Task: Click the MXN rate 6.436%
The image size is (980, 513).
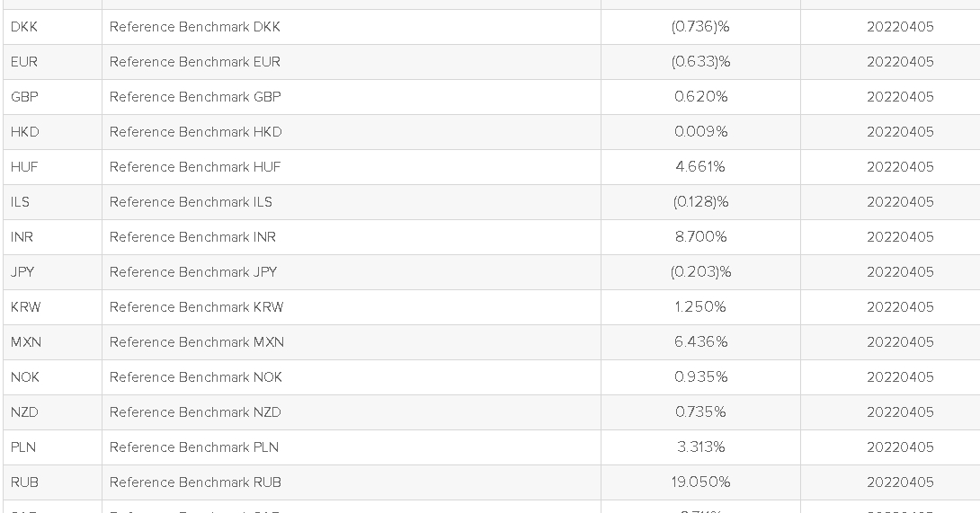Action: point(700,341)
